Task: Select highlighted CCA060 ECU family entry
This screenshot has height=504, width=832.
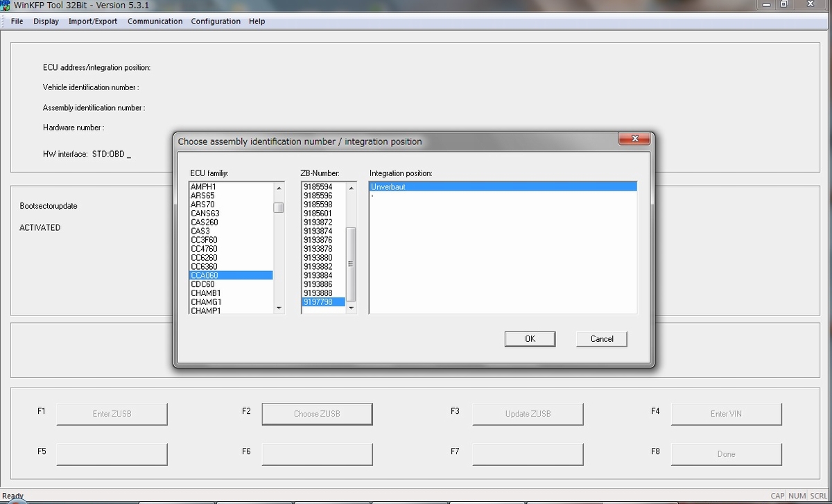Action: coord(231,275)
